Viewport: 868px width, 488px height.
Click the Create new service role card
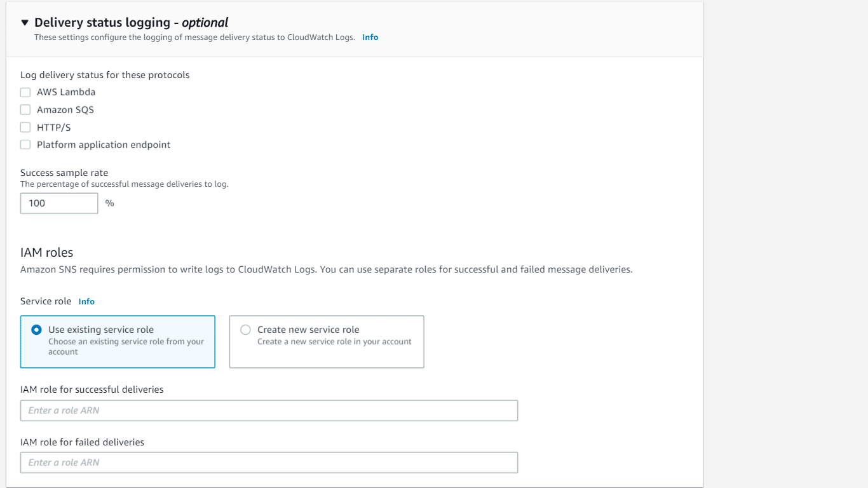click(326, 341)
